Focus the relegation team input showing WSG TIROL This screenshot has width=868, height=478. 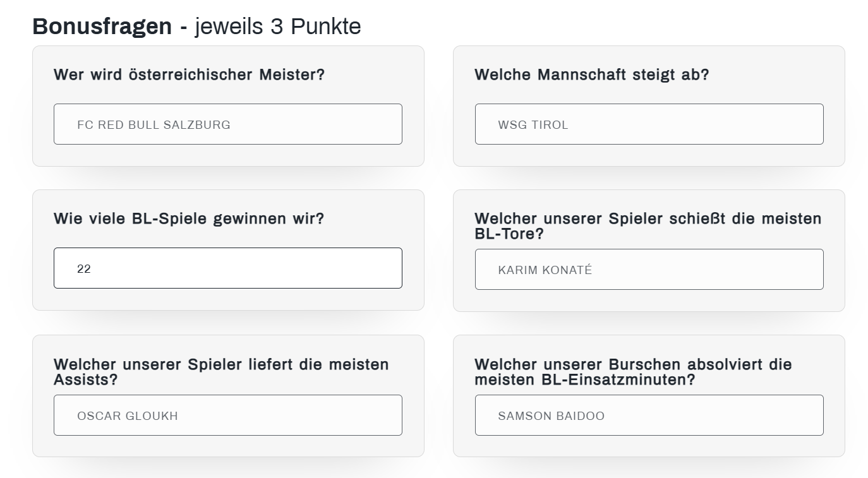coord(649,124)
